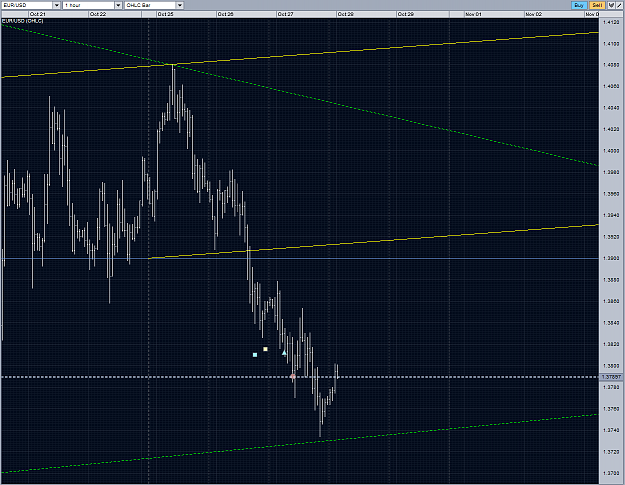The height and width of the screenshot is (485, 625).
Task: Click the Oct 25 date header
Action: click(x=165, y=14)
